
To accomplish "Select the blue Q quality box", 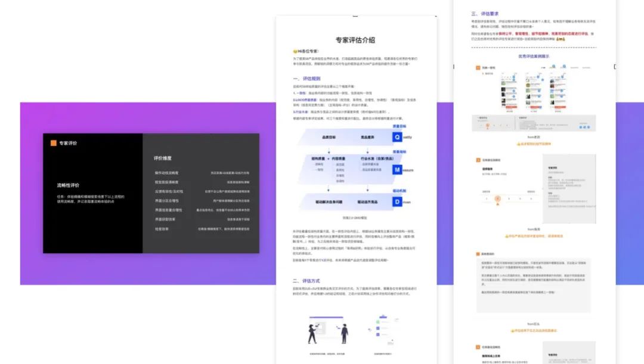I will [397, 137].
